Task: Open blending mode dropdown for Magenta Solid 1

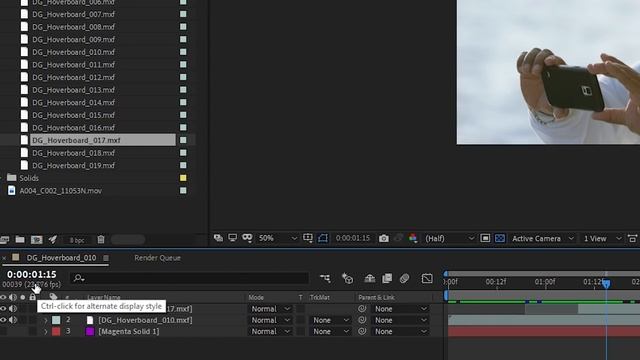Action: coord(271,331)
